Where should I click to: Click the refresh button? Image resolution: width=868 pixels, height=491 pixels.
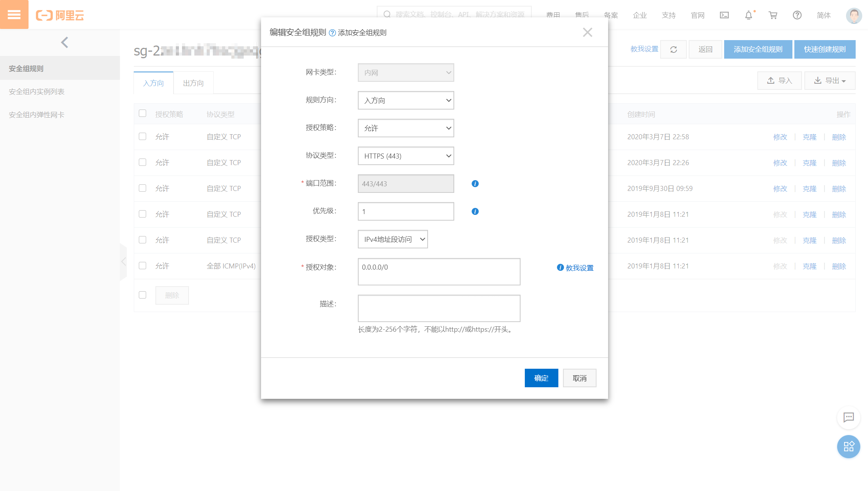coord(673,49)
